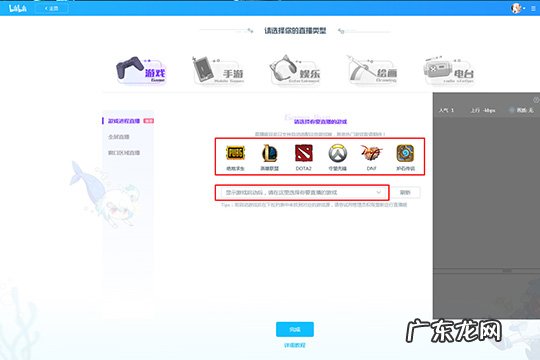Click the dark stream preview area

(486, 193)
